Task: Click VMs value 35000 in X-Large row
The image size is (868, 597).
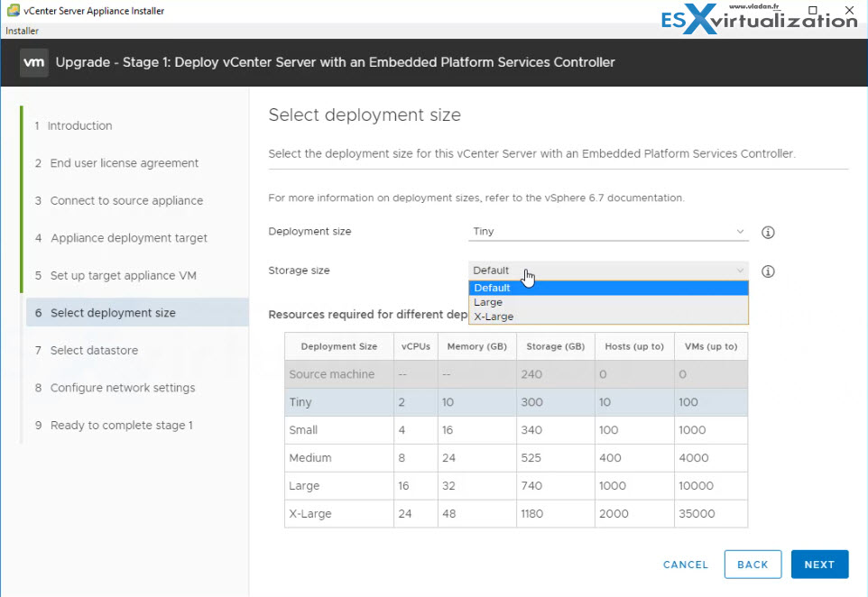Action: (x=697, y=513)
